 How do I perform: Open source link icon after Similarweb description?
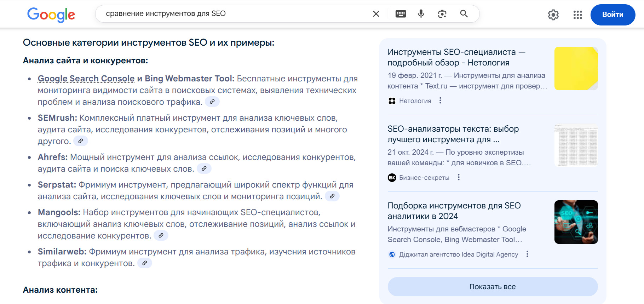click(145, 263)
